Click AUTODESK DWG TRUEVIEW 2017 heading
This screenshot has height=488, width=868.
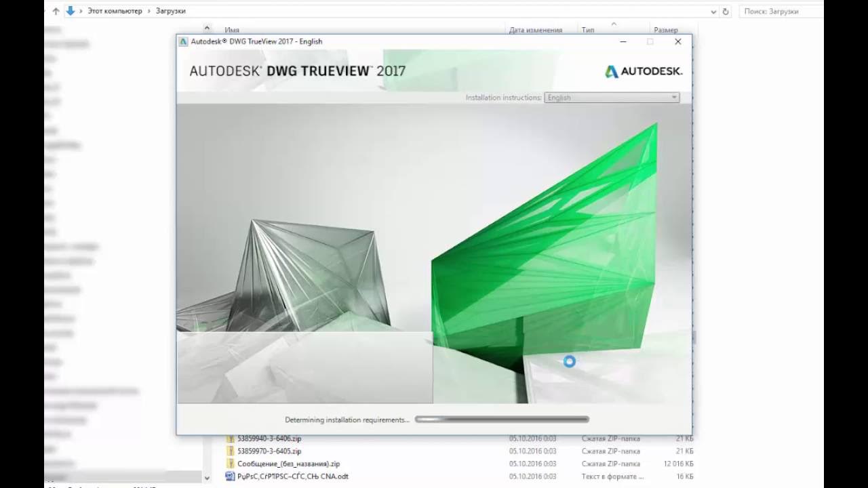click(x=297, y=71)
